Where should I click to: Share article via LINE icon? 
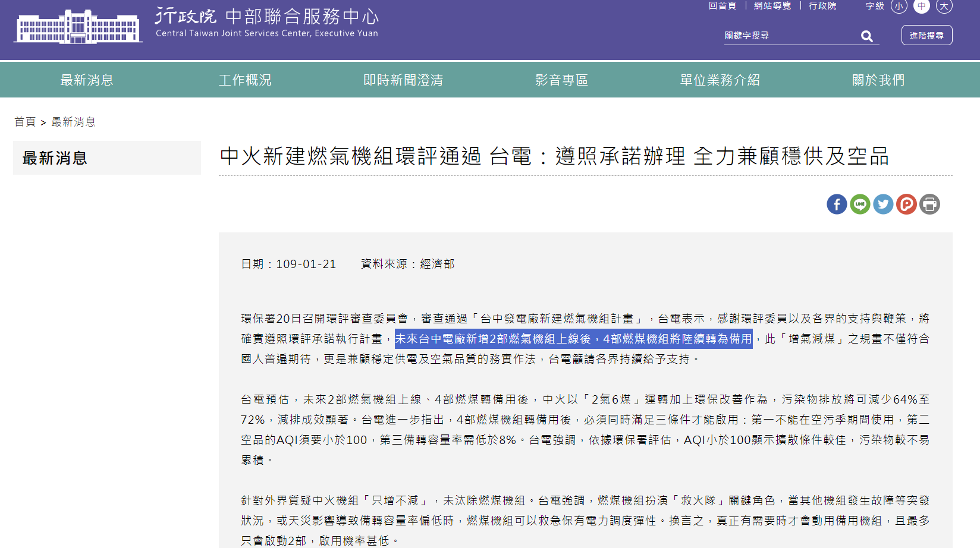(x=860, y=204)
